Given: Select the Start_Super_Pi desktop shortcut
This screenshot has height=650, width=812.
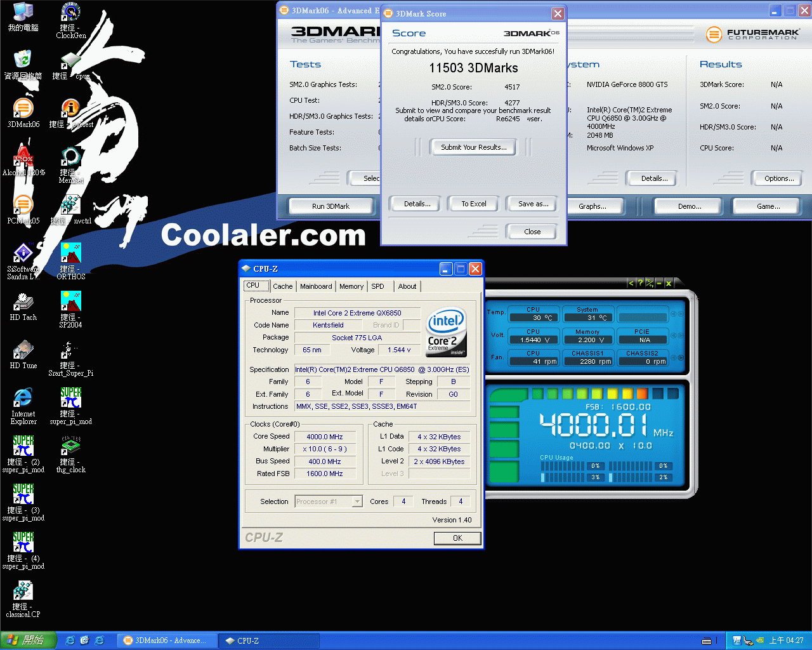Looking at the screenshot, I should click(x=71, y=358).
